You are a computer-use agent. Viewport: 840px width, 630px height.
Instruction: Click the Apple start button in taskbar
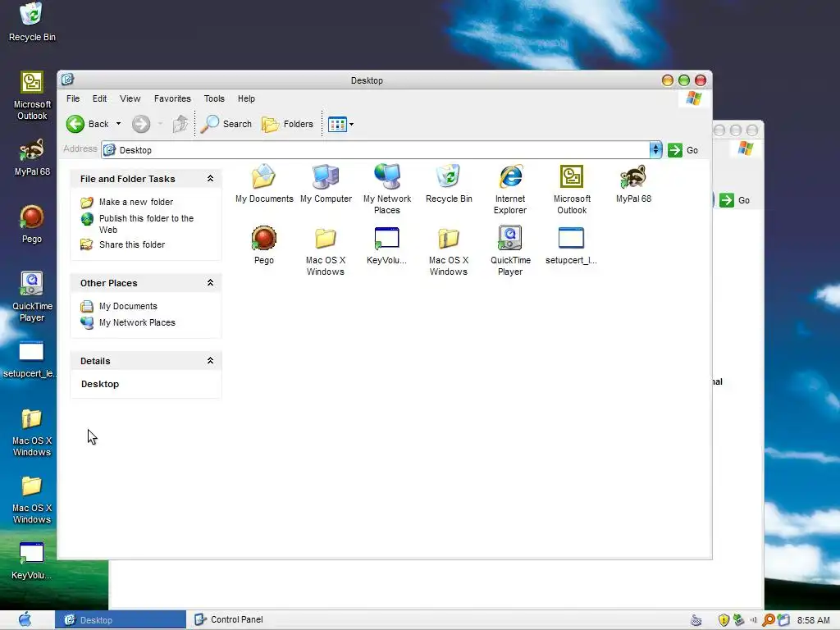25,620
